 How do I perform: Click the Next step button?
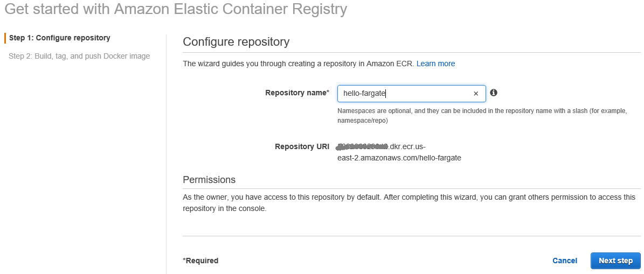[x=615, y=261]
